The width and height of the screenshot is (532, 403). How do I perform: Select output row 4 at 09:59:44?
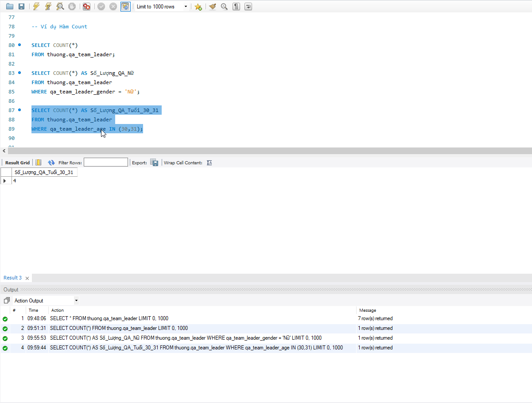pos(266,348)
